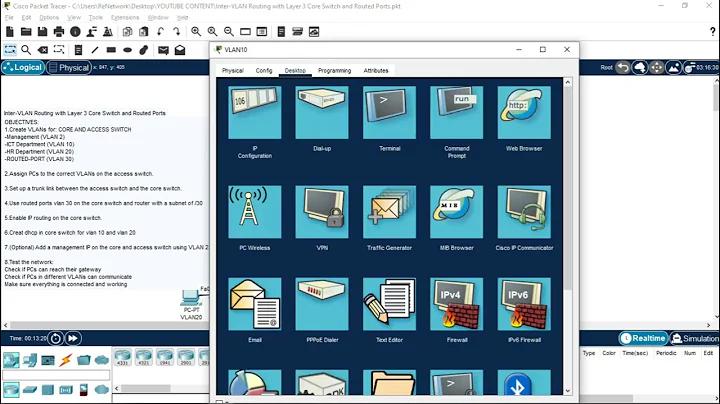
Task: Click the Set Tiled Background icon
Action: [x=673, y=67]
